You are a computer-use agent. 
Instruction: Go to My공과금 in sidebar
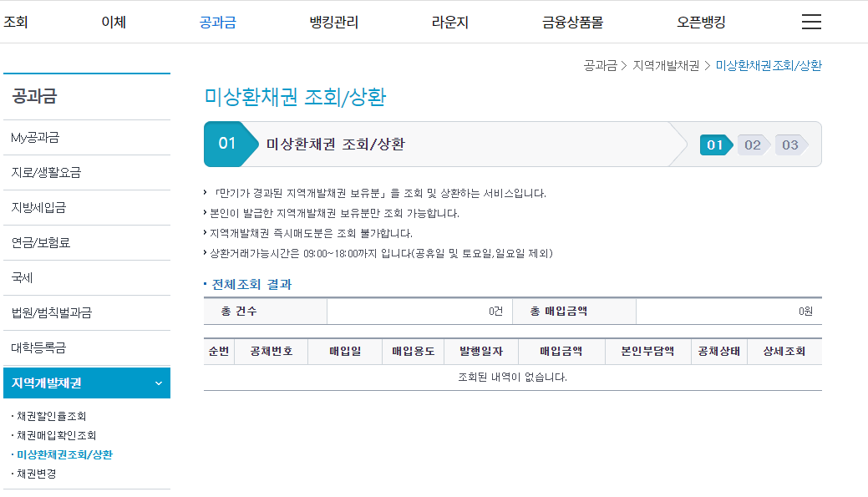pyautogui.click(x=87, y=137)
